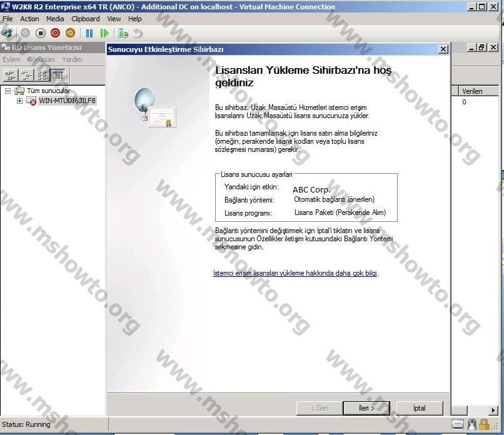Click the İleri > button

click(366, 408)
